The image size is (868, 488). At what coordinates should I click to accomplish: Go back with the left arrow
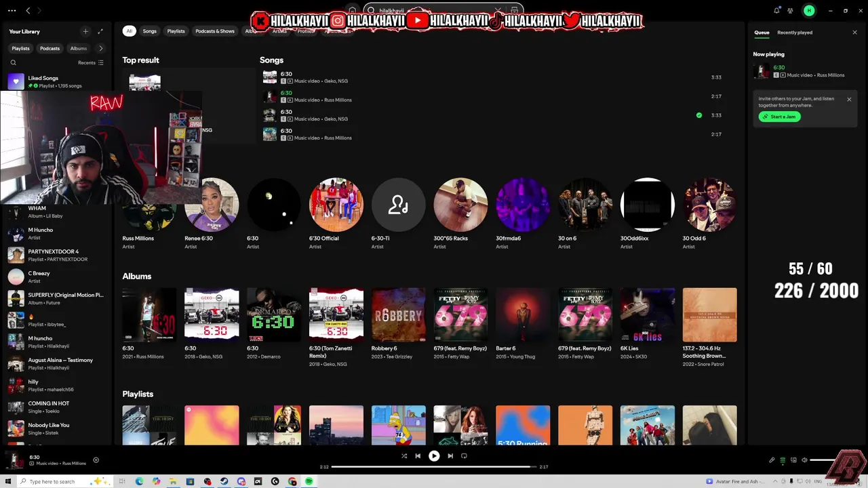[28, 11]
